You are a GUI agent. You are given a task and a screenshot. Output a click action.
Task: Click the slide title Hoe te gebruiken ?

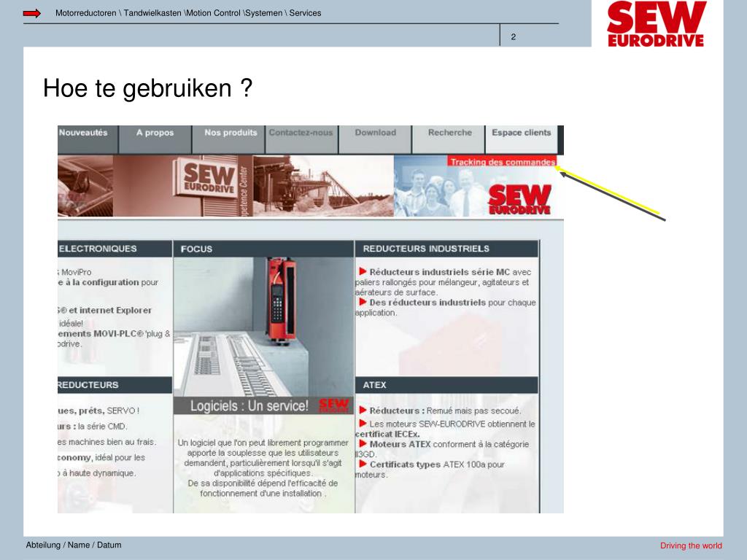pyautogui.click(x=147, y=89)
